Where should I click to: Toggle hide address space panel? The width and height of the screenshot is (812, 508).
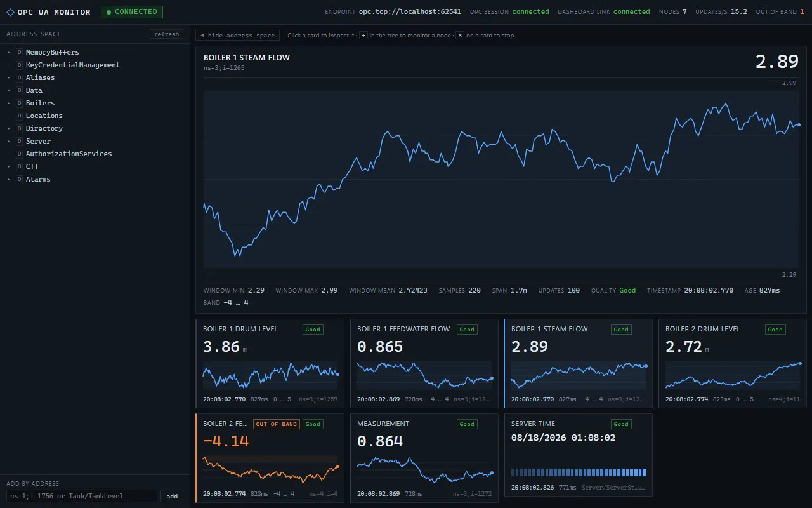pyautogui.click(x=238, y=36)
